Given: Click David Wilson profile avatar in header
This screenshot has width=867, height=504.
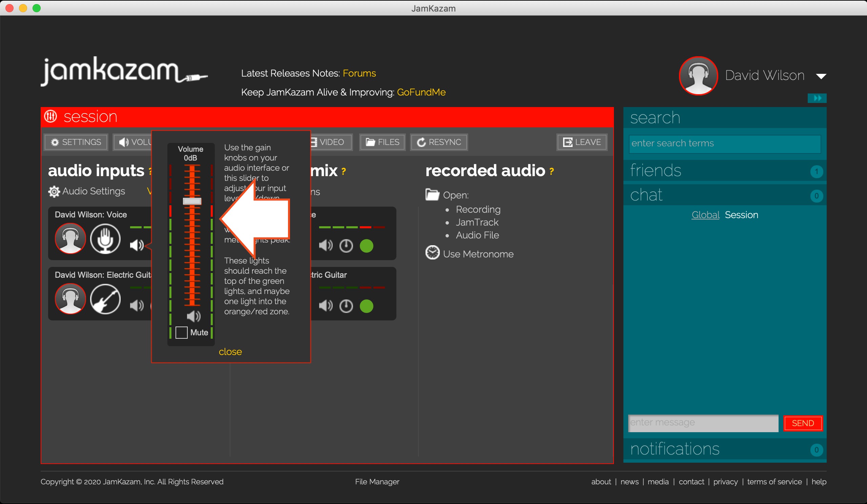Looking at the screenshot, I should click(x=698, y=76).
